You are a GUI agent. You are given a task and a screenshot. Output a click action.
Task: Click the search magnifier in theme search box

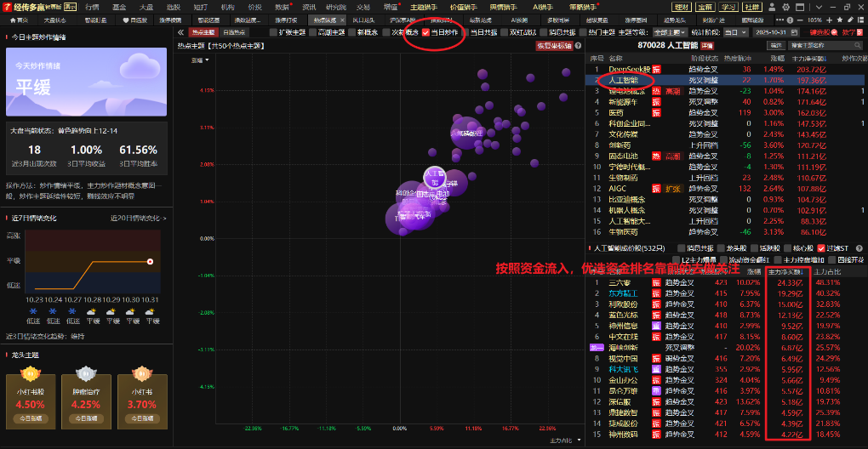[x=858, y=45]
